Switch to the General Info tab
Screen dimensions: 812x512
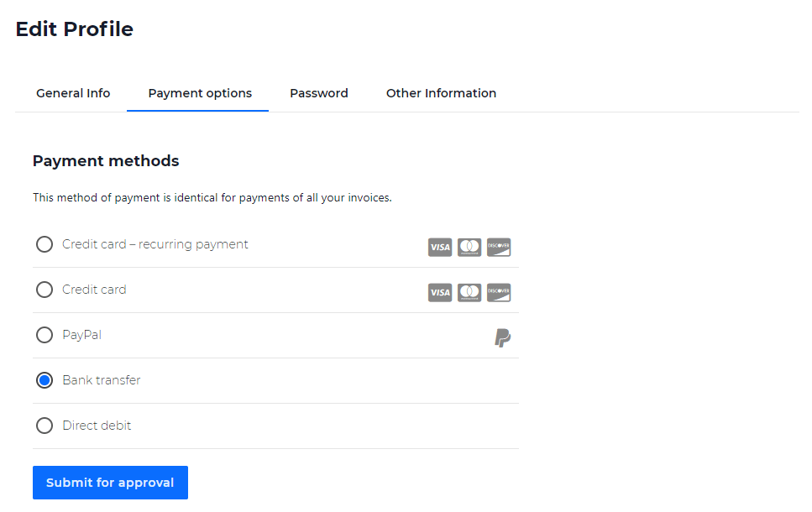click(73, 93)
